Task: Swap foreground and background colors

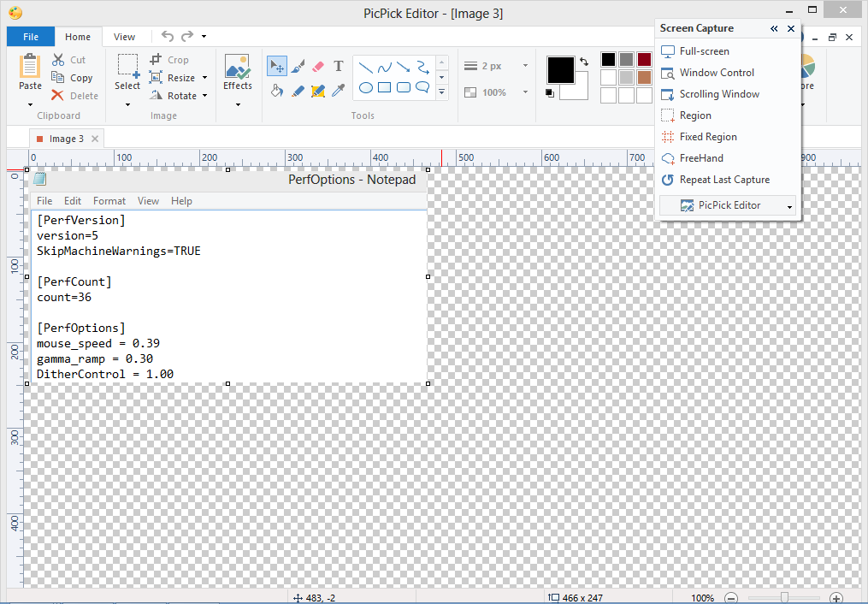Action: pos(584,62)
